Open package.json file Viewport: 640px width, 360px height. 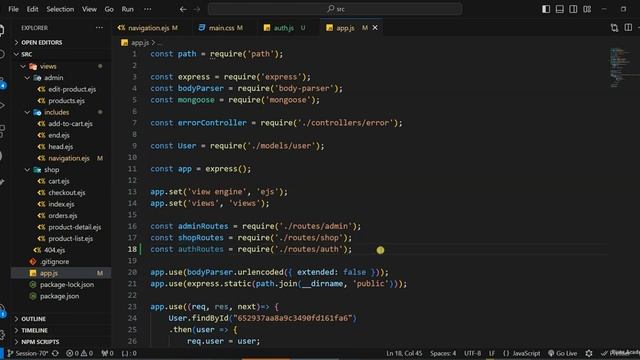[x=60, y=296]
